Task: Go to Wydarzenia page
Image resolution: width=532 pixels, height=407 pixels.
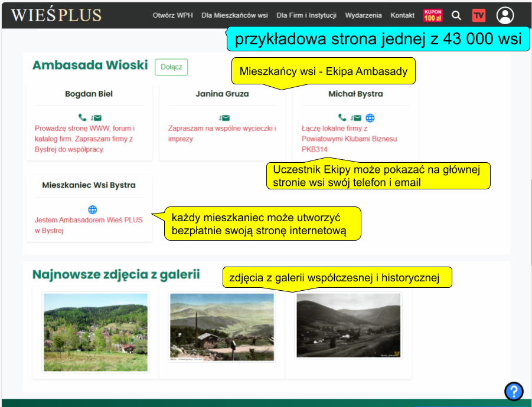Action: tap(363, 15)
